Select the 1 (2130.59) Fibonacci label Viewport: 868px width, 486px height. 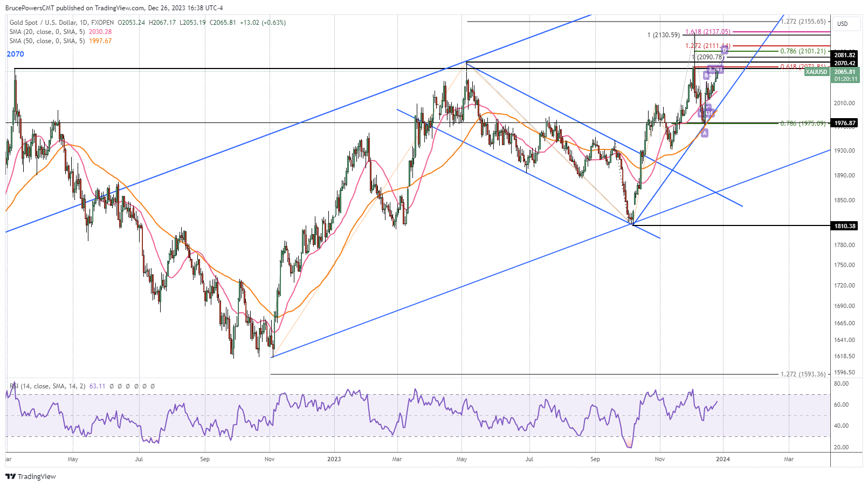pyautogui.click(x=664, y=35)
